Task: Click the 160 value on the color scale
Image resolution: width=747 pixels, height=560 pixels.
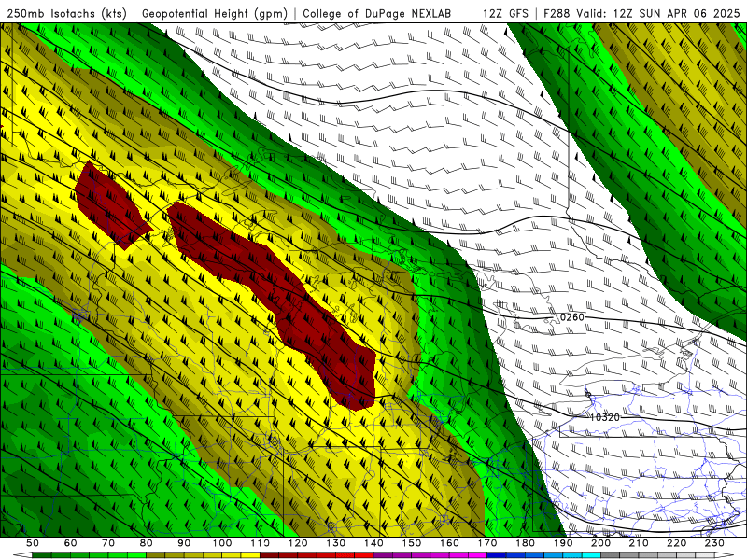Action: [x=450, y=543]
